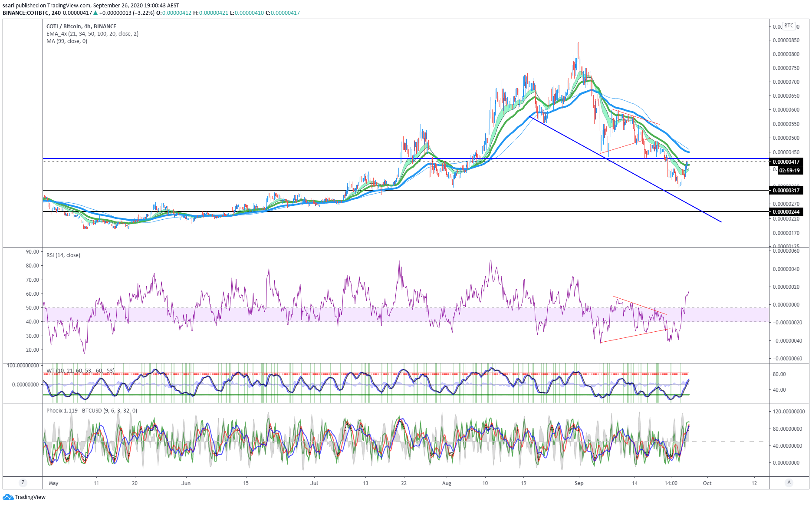
Task: Click the author name ssari
Action: point(9,6)
